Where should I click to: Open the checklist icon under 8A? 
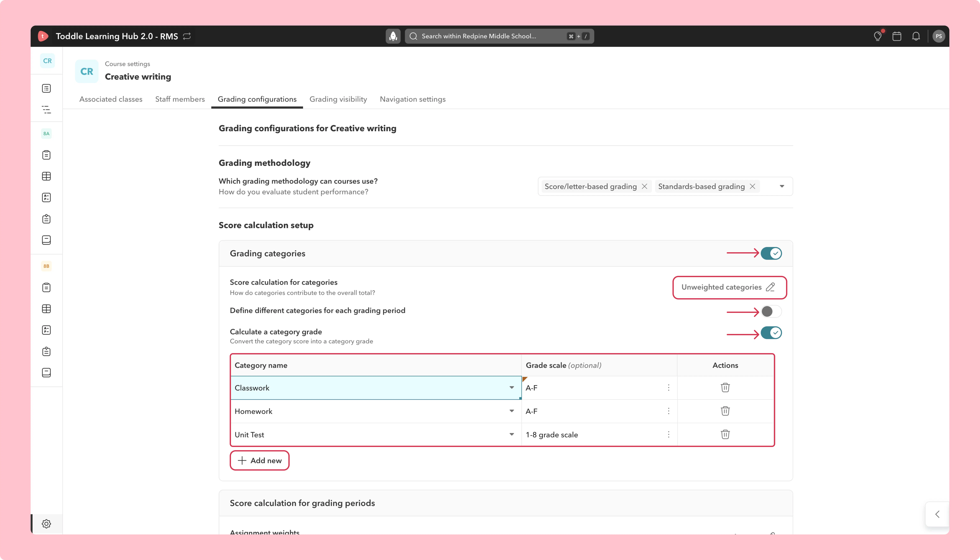tap(47, 197)
